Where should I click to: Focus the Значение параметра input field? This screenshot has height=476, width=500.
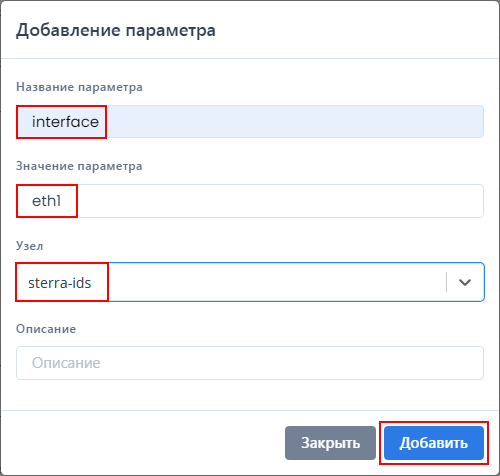pos(250,201)
